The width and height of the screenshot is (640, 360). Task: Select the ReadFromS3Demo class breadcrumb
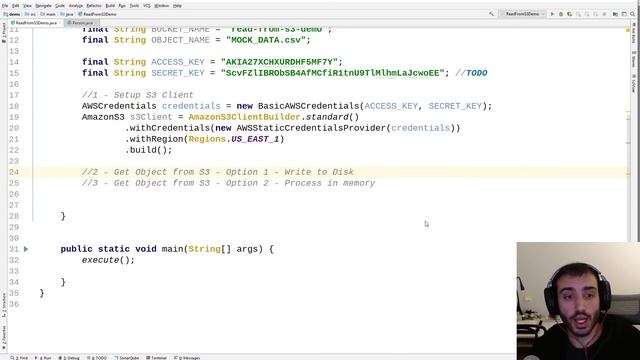(97, 14)
